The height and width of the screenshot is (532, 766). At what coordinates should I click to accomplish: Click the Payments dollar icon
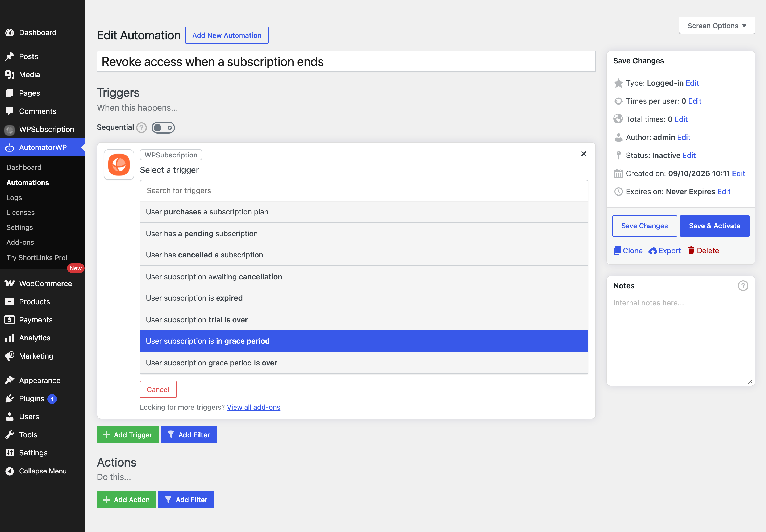click(10, 320)
